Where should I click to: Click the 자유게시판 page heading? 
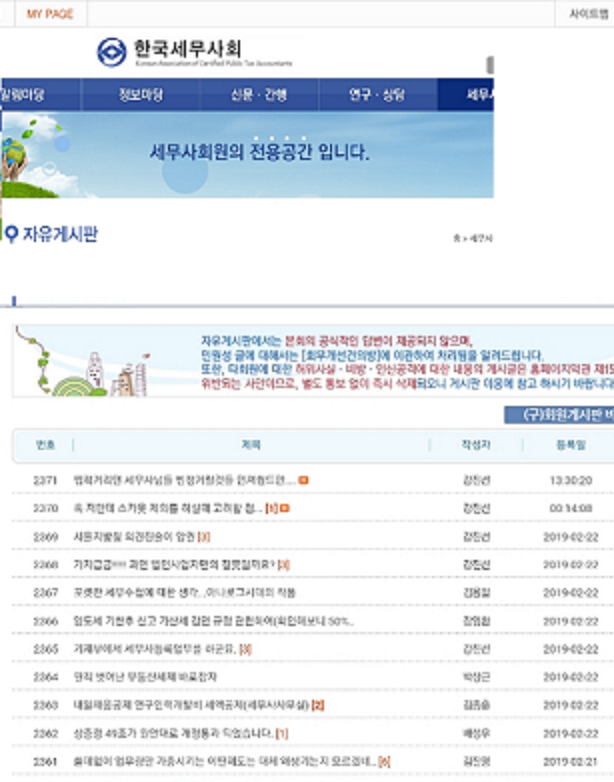click(60, 234)
